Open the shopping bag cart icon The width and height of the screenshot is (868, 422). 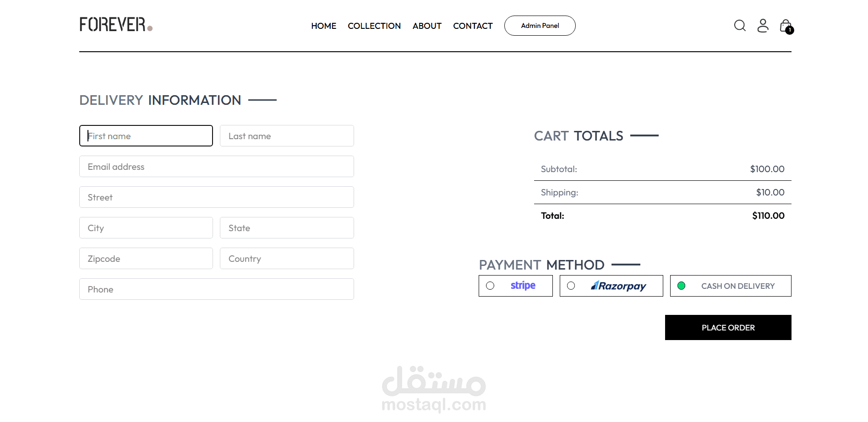(786, 26)
